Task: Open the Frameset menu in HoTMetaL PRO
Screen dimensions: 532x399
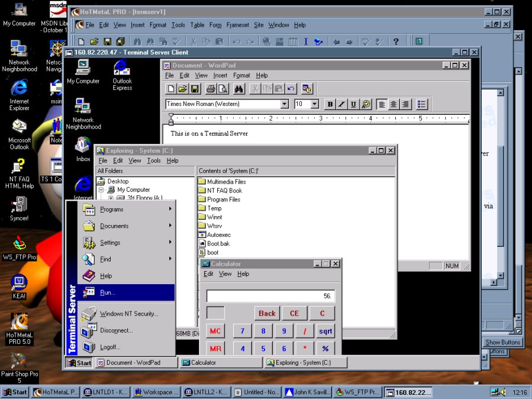Action: (237, 25)
